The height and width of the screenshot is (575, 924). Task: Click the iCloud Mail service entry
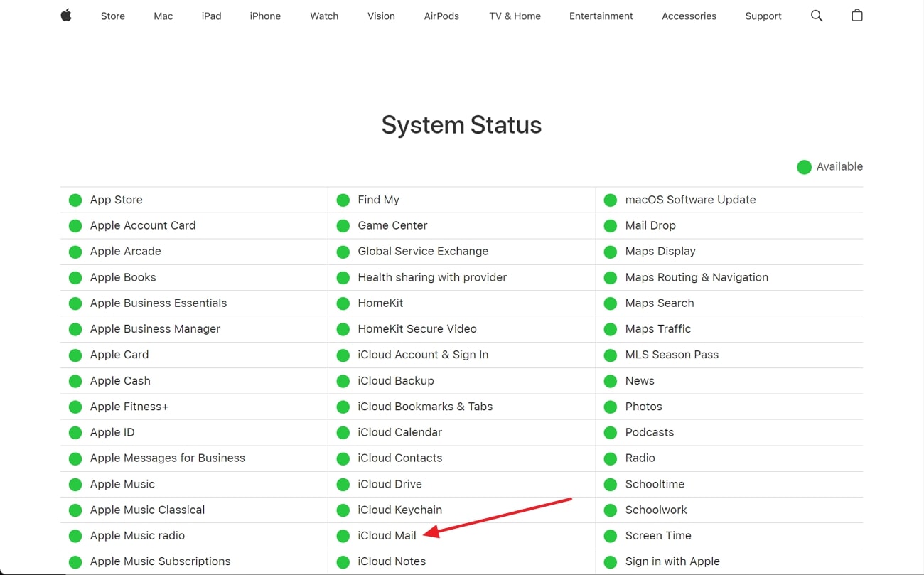click(387, 535)
